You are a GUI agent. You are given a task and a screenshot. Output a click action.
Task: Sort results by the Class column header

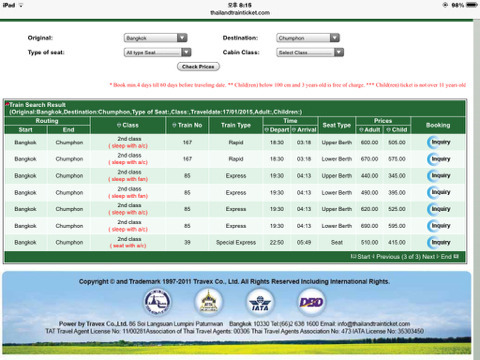[x=128, y=125]
